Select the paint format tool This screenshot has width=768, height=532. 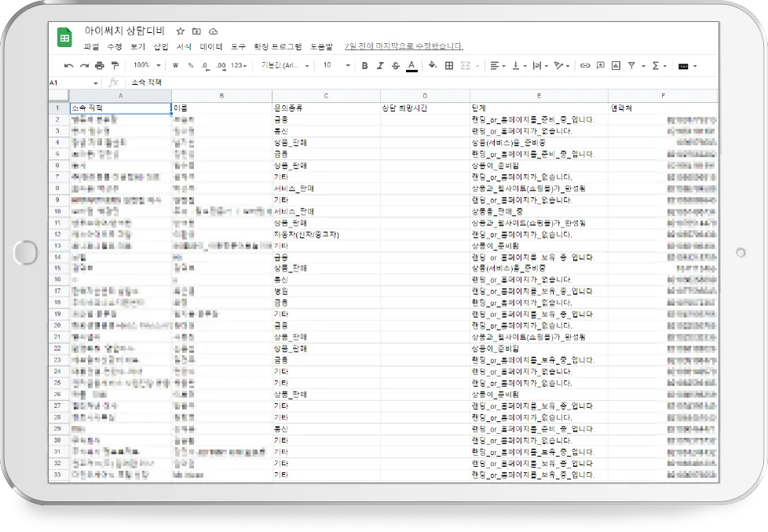[x=115, y=66]
